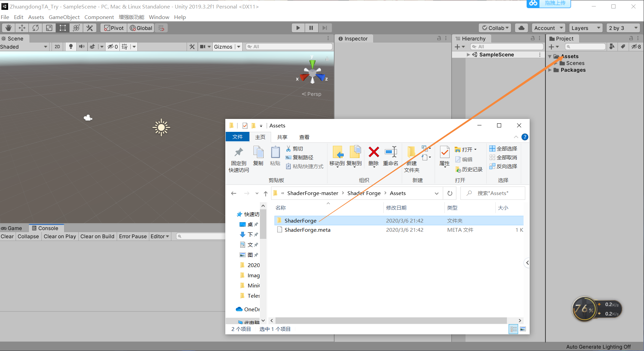Select the Scale tool
The image size is (644, 351).
click(x=49, y=28)
